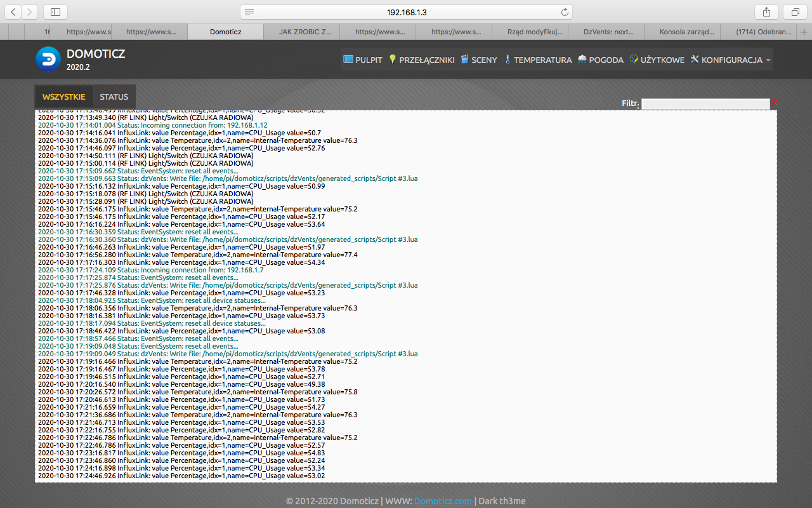
Task: Click log line Incoming connection from 192.168.1.7
Action: point(151,270)
